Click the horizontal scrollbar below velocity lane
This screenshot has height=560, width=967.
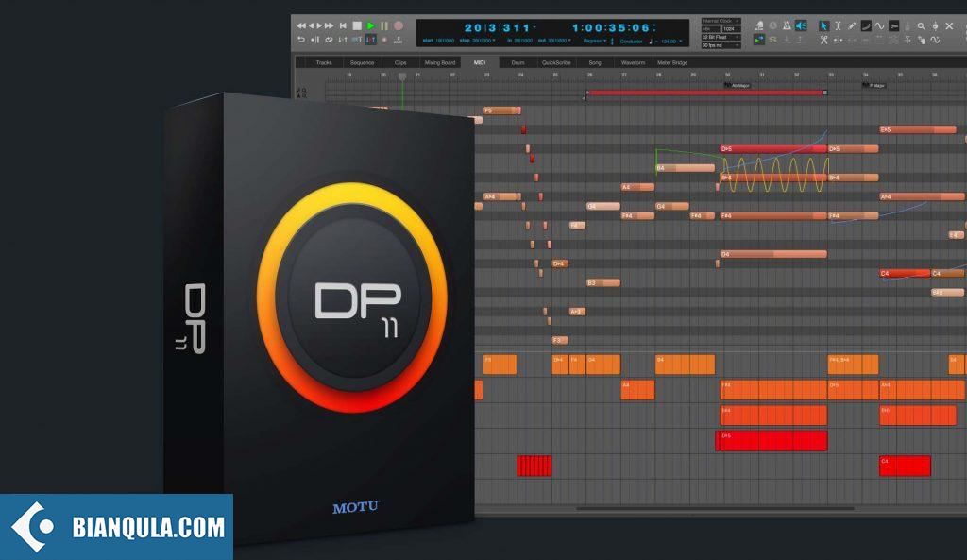tap(716, 509)
